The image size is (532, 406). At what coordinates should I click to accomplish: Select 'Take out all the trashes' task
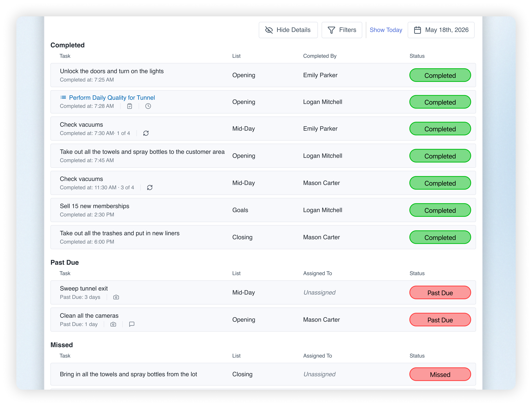tap(263, 237)
